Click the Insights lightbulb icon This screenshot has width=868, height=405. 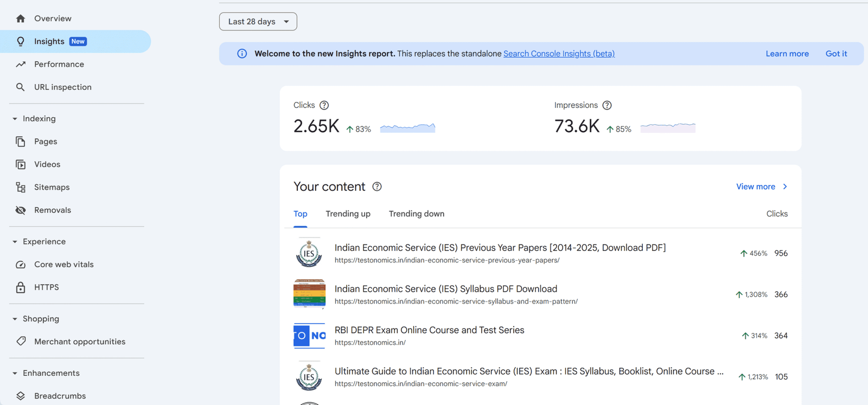coord(21,41)
